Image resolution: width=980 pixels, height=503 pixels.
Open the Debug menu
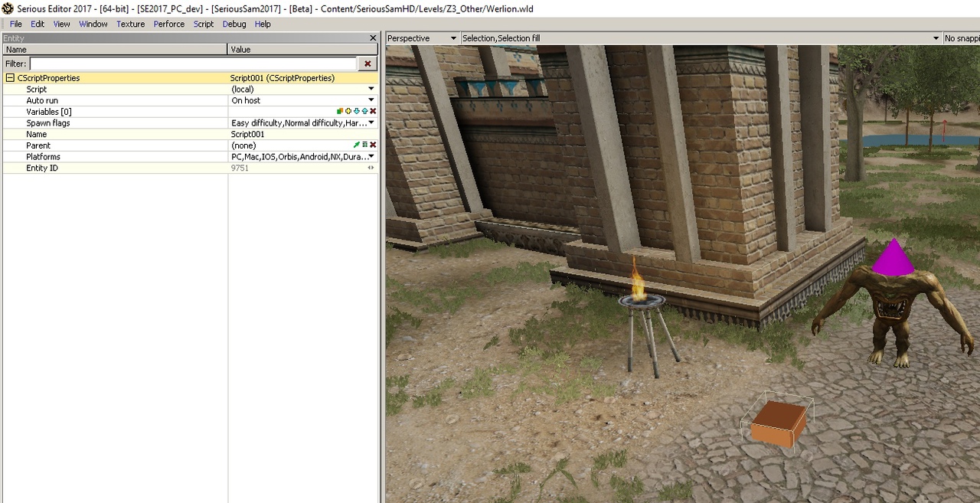pos(234,24)
